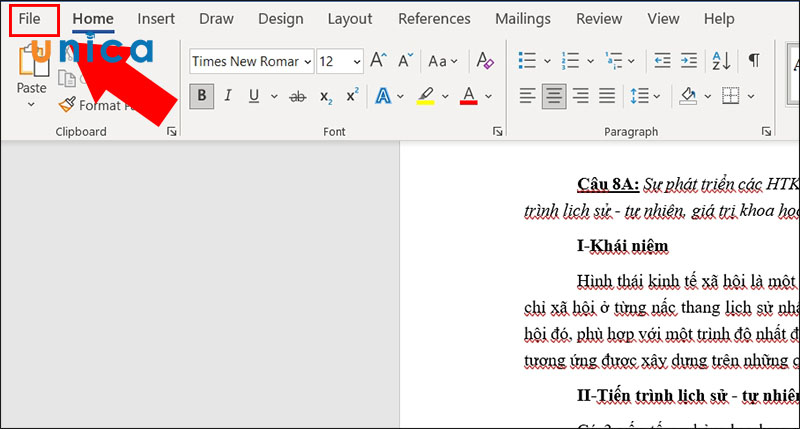Clear all formatting

(485, 61)
